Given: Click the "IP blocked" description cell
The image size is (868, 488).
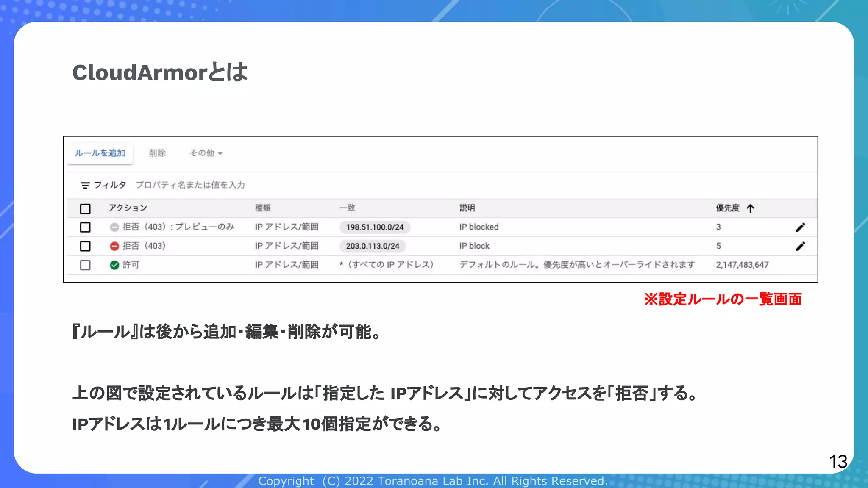Looking at the screenshot, I should 479,227.
